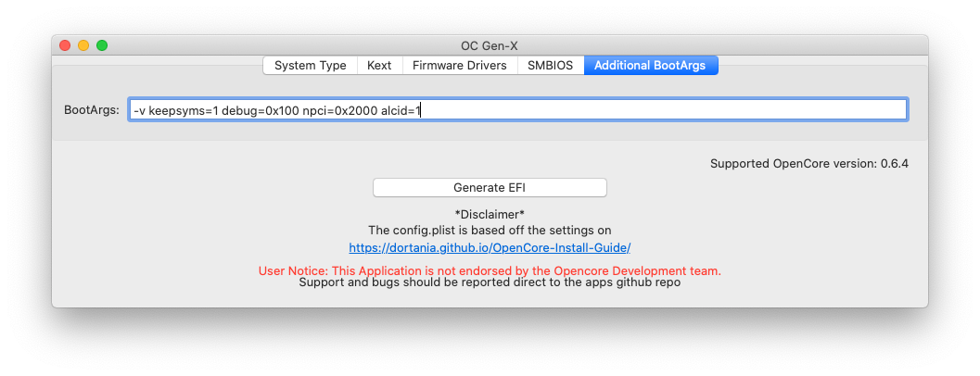Viewport: 980px width, 376px height.
Task: Go to the SMBIOS tab
Action: [x=551, y=66]
